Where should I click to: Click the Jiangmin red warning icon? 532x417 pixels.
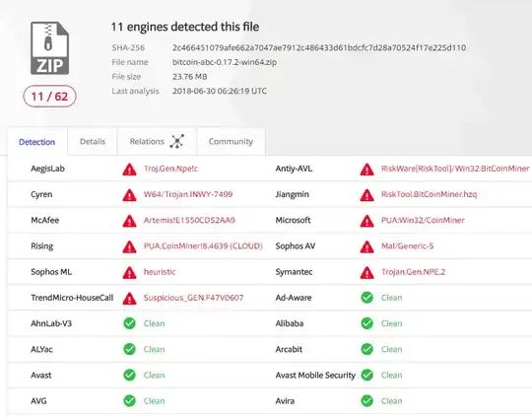tap(367, 195)
